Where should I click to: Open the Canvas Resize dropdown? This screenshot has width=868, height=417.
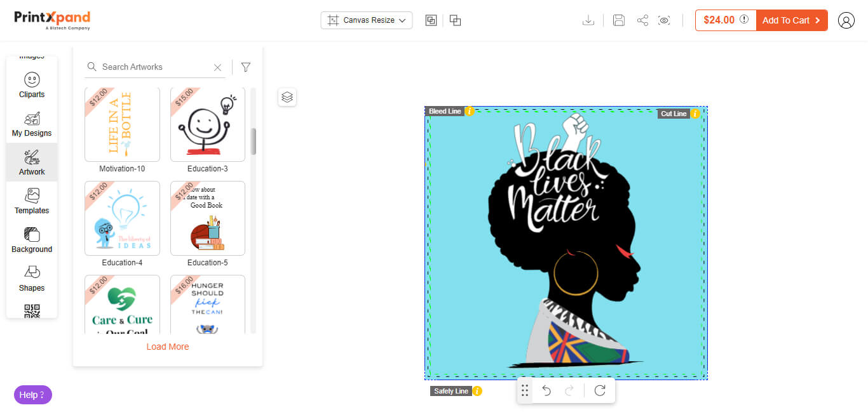click(x=366, y=20)
